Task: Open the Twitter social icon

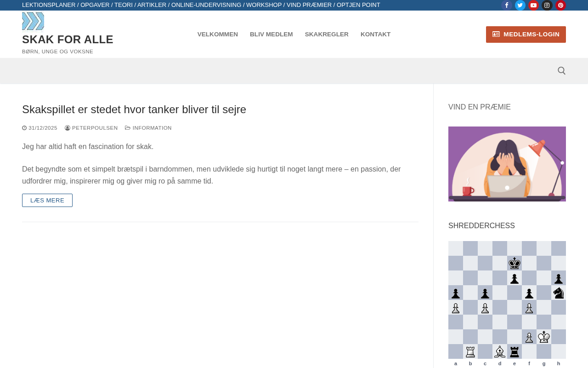Action: [520, 5]
